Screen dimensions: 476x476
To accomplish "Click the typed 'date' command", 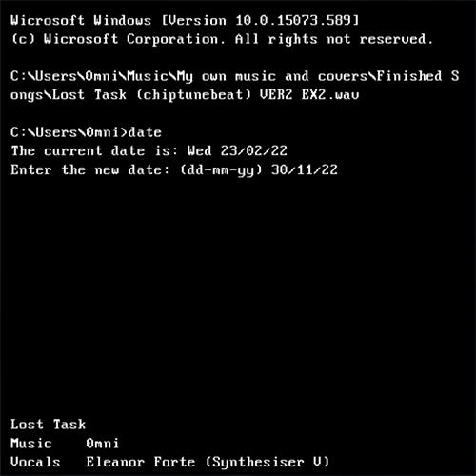I will pos(145,132).
